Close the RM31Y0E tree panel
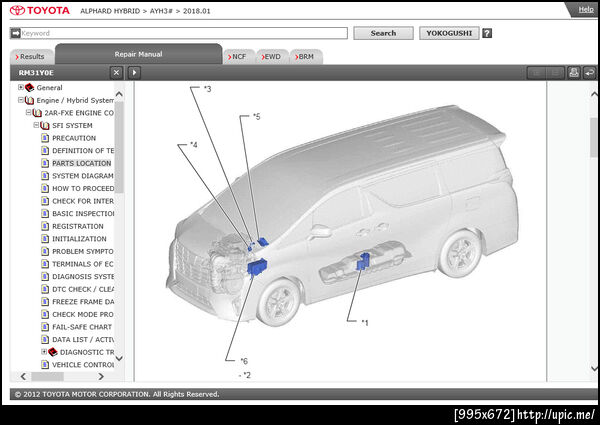The width and height of the screenshot is (600, 425). point(116,73)
